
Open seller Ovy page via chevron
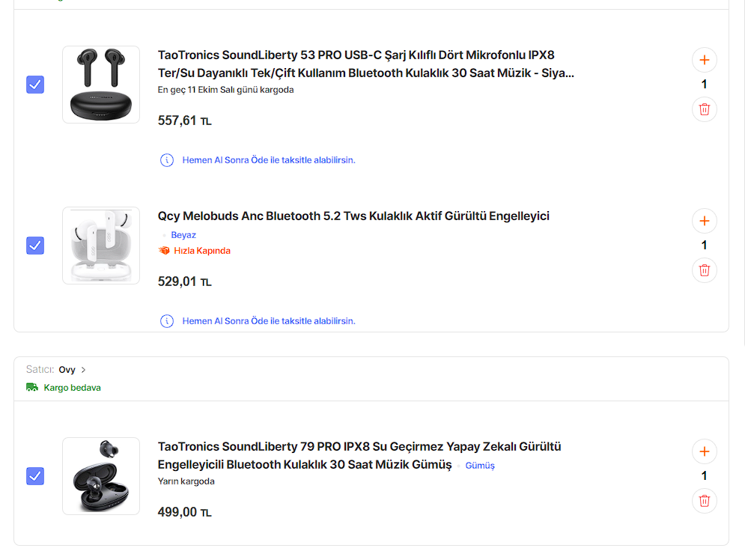click(84, 370)
